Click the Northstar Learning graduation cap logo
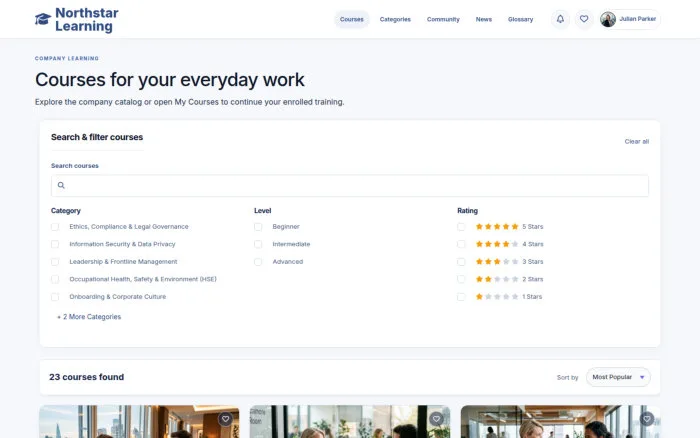Viewport: 700px width, 438px height. point(43,19)
